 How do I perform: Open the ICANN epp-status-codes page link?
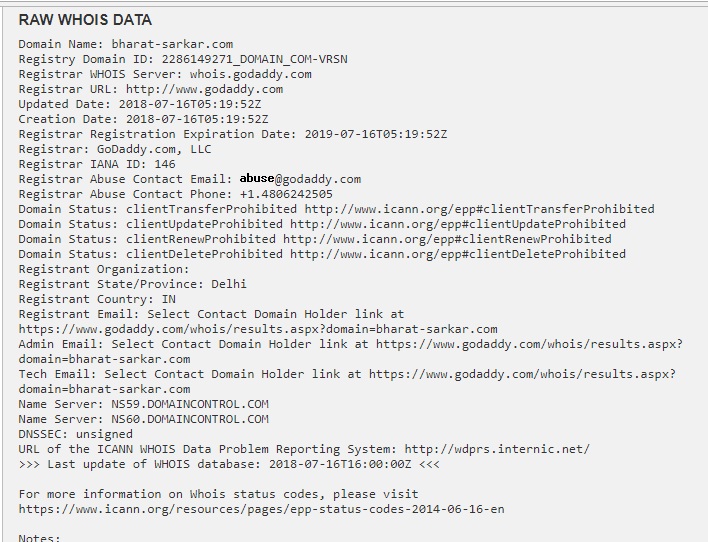[x=261, y=509]
